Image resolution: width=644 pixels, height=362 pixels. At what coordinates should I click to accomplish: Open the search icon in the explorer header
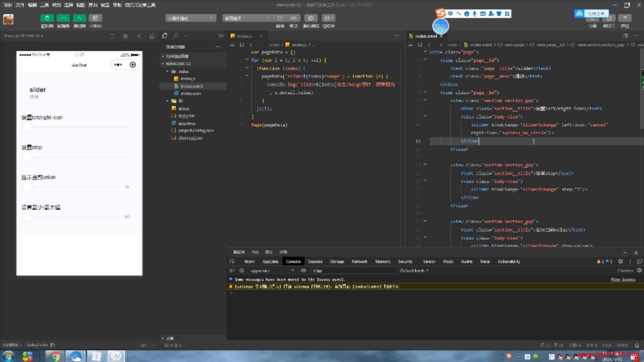pyautogui.click(x=176, y=36)
